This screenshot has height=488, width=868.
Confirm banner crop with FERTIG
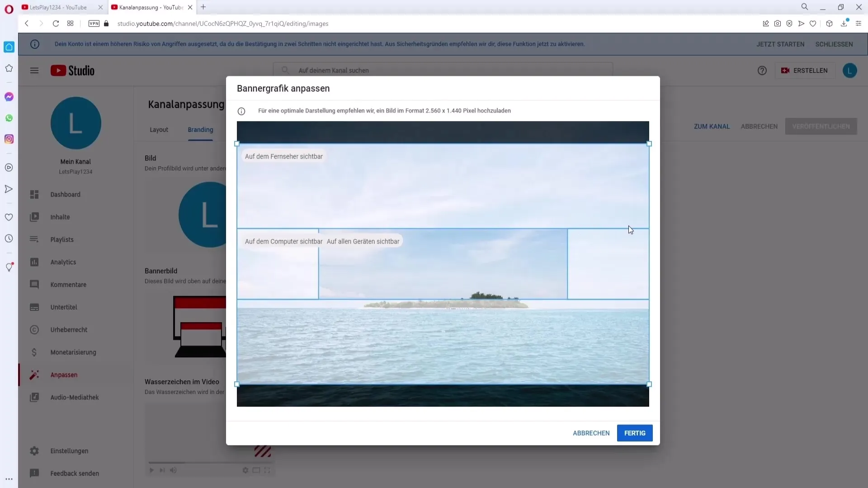[x=635, y=433]
